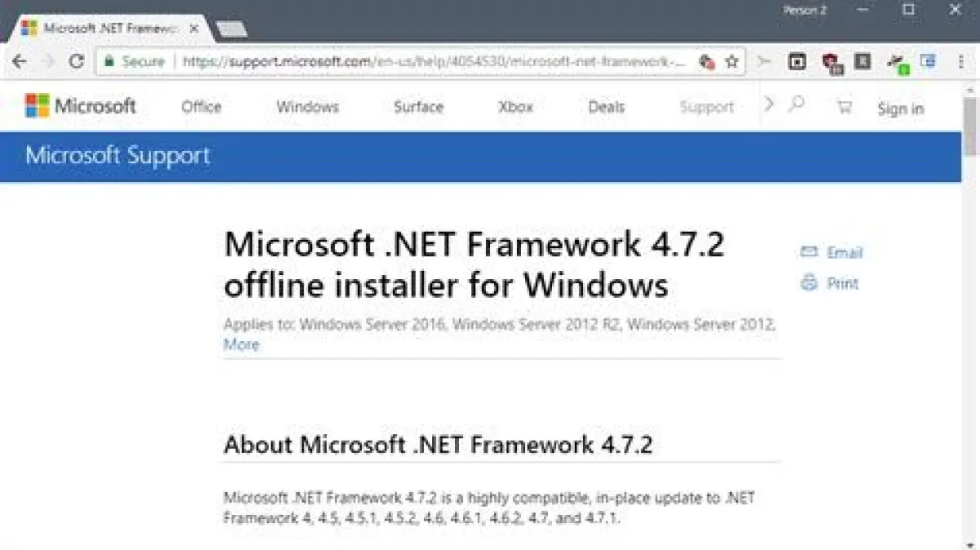Open the Microsoft site search magnifier
The height and width of the screenshot is (550, 980).
point(796,104)
